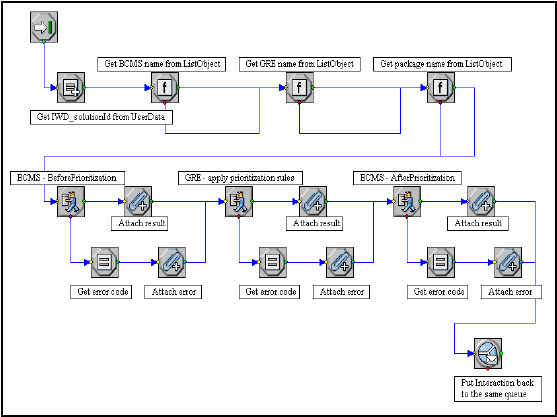Click the middle Get error code assign block
Image resolution: width=557 pixels, height=417 pixels.
pos(273,262)
